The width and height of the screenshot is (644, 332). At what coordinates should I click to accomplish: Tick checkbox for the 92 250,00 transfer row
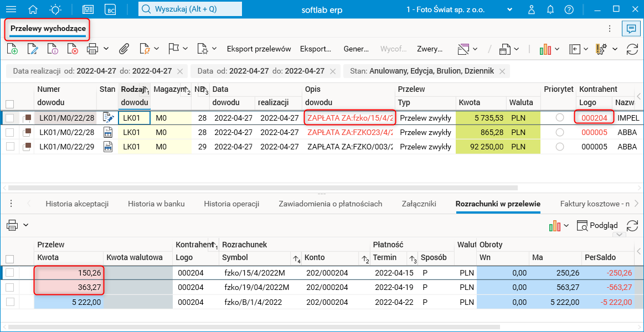coord(10,146)
